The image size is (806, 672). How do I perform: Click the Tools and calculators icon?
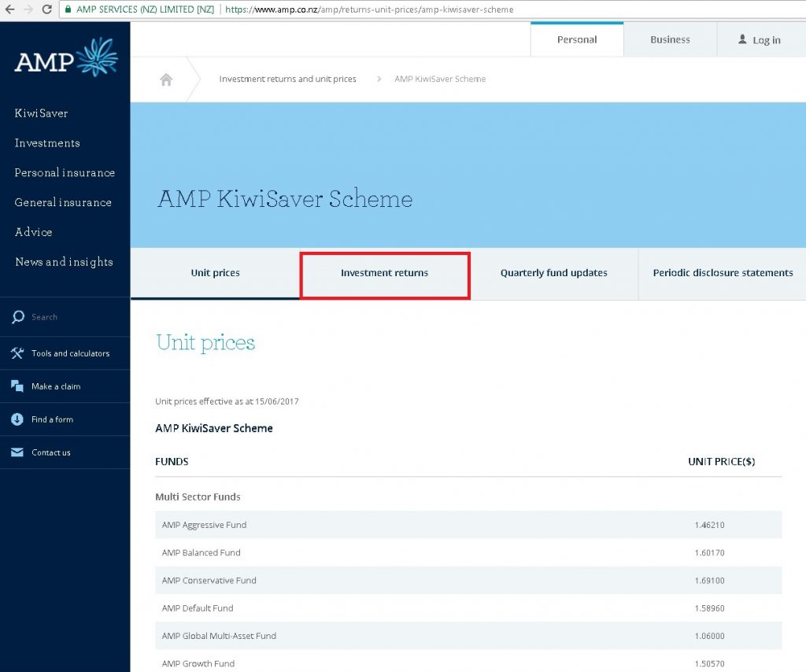[x=17, y=353]
